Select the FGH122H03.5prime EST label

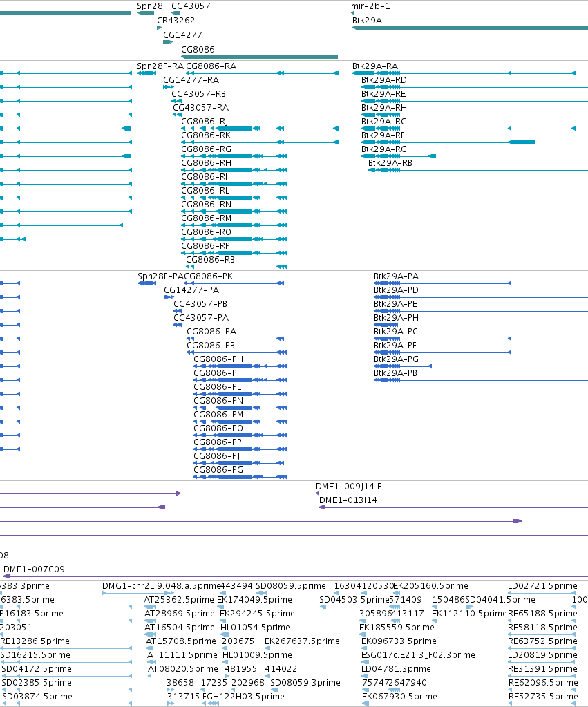coord(243,697)
